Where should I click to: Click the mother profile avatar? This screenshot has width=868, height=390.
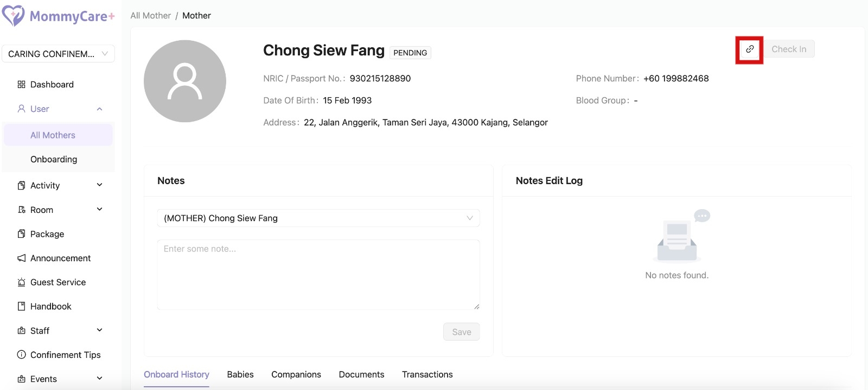pos(185,81)
